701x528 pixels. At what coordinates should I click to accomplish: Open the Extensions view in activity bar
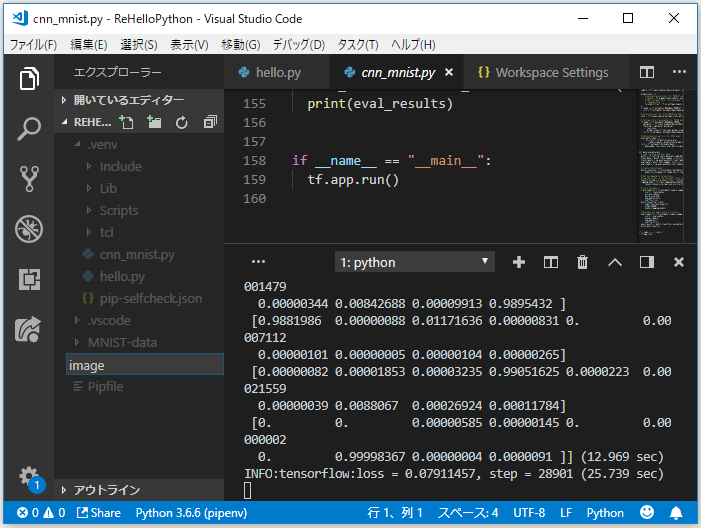(x=29, y=279)
